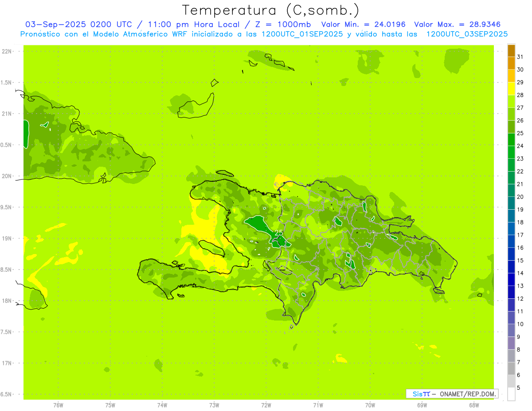
Task: Click the "Temperatura (C,somb.)" title
Action: 270,10
